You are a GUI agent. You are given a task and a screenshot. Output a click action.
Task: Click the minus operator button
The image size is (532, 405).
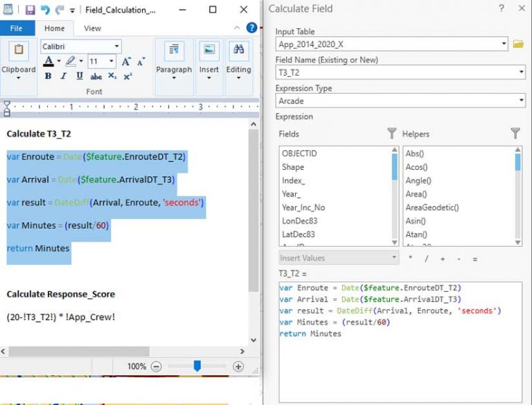[459, 259]
